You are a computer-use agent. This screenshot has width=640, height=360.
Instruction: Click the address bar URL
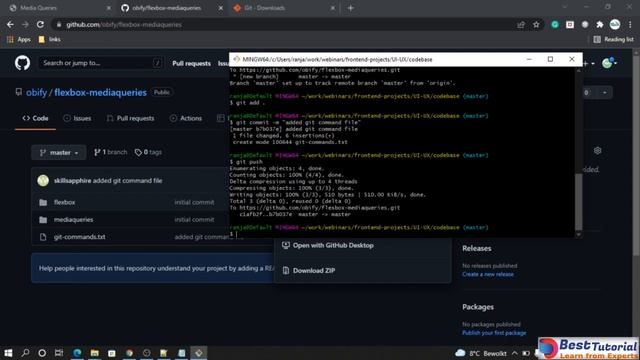click(124, 25)
